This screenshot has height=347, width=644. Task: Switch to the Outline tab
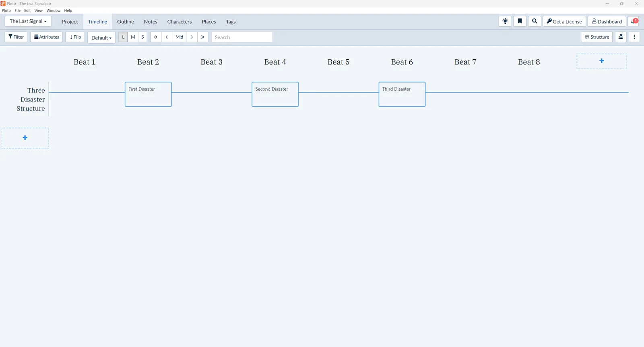tap(126, 22)
